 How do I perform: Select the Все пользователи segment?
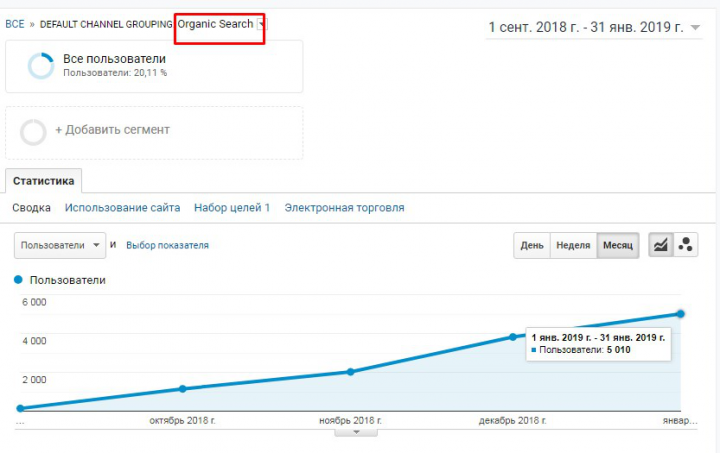154,67
